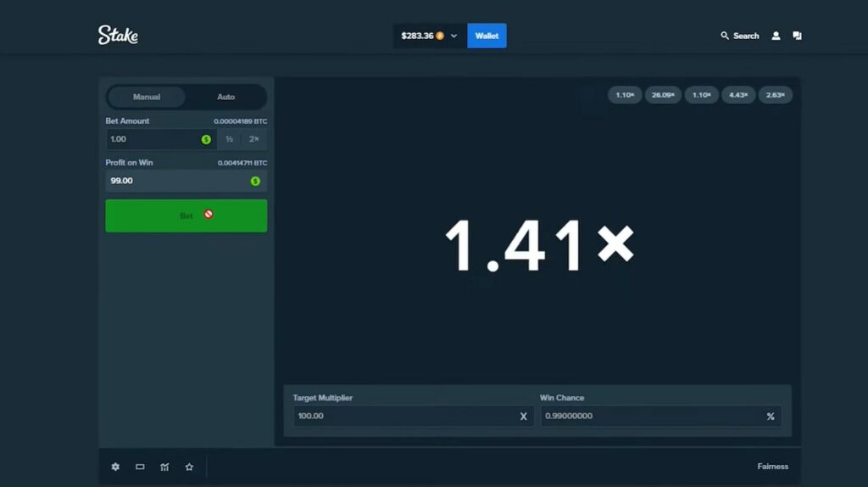The image size is (868, 487).
Task: Double the bet with 2× button
Action: pos(254,139)
